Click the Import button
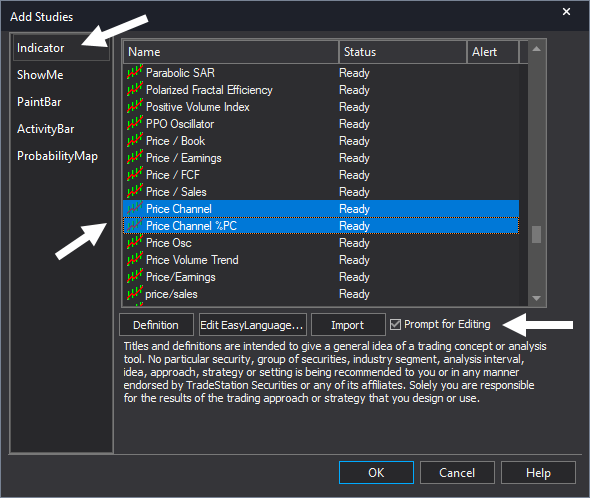 pyautogui.click(x=348, y=324)
